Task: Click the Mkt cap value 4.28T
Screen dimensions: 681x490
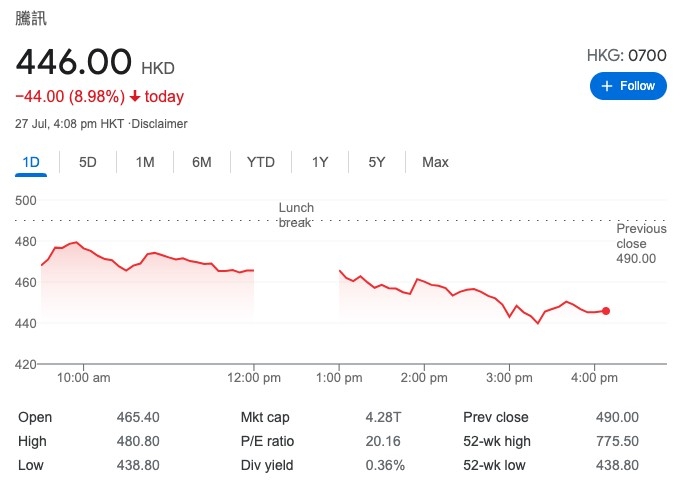Action: [x=384, y=417]
